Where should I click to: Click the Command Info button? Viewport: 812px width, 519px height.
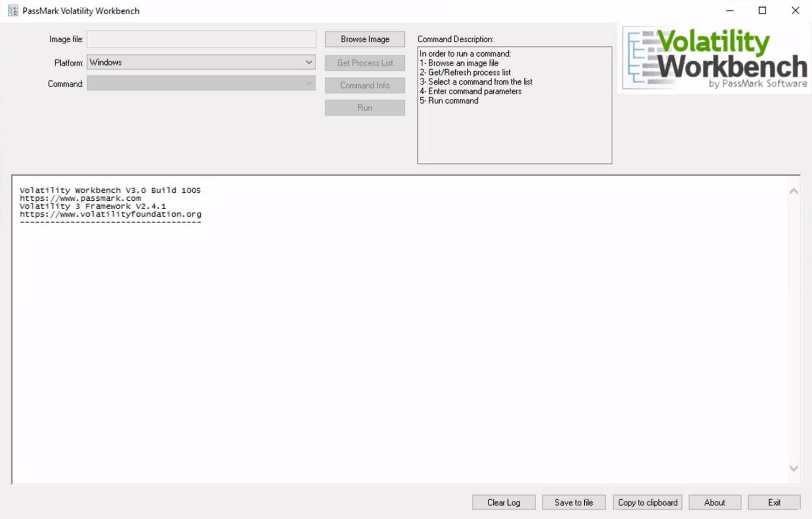pyautogui.click(x=365, y=86)
